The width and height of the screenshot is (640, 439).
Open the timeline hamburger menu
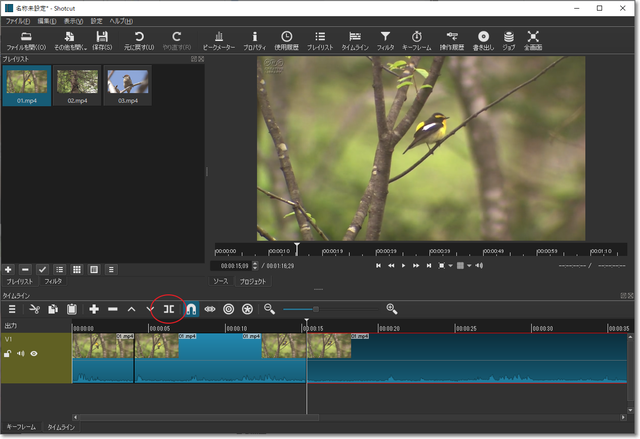(12, 309)
